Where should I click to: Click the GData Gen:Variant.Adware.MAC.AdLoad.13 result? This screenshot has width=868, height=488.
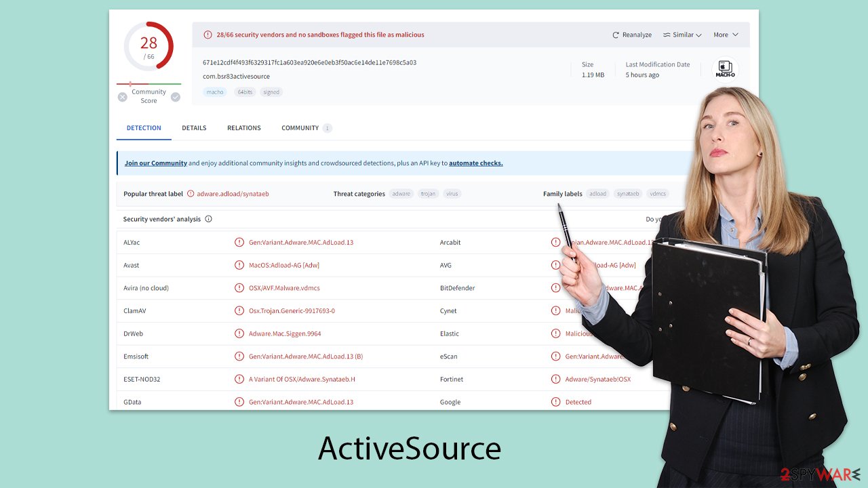point(301,402)
